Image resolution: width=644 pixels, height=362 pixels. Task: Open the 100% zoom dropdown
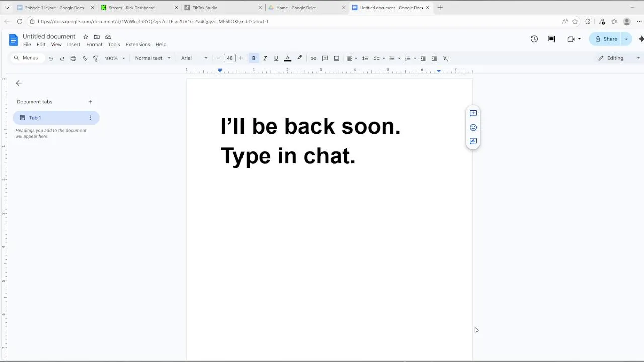[x=115, y=58]
